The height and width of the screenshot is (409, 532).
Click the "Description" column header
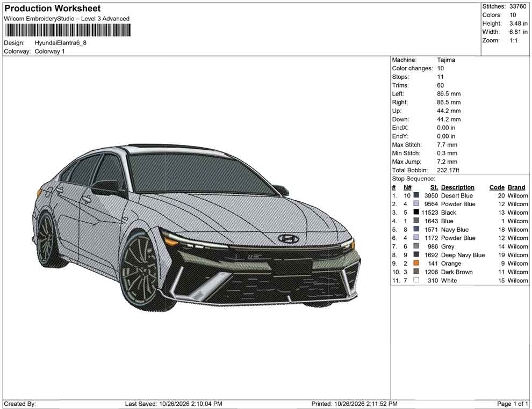point(458,187)
